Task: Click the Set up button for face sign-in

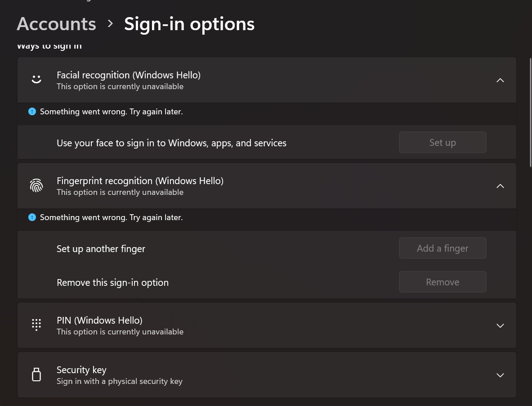Action: (443, 142)
